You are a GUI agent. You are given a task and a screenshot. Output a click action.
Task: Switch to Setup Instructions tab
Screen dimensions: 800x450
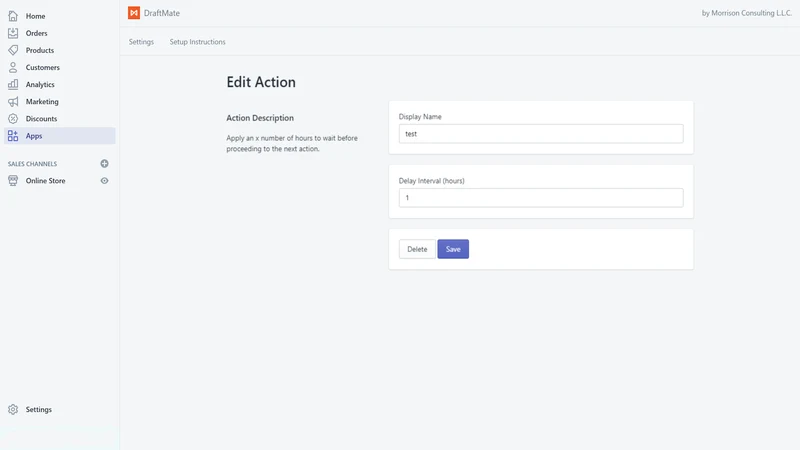(x=197, y=42)
